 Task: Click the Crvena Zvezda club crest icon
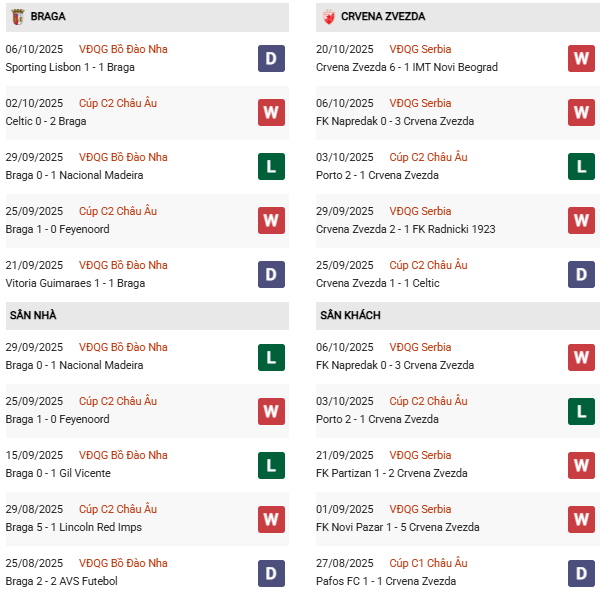[327, 16]
